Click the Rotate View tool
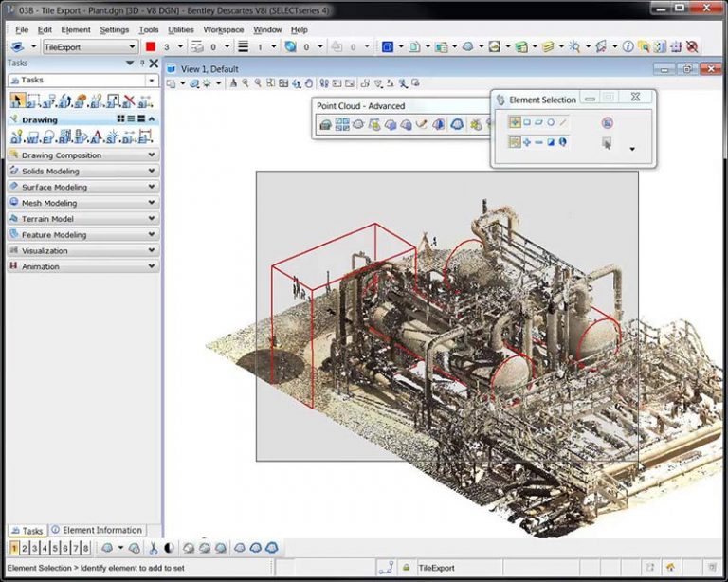 (296, 83)
